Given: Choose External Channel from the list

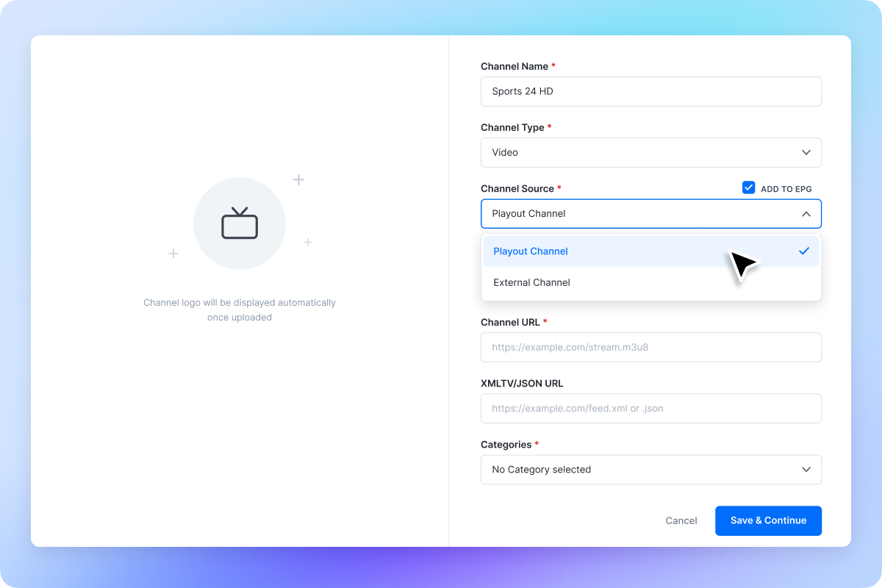Looking at the screenshot, I should pyautogui.click(x=651, y=282).
